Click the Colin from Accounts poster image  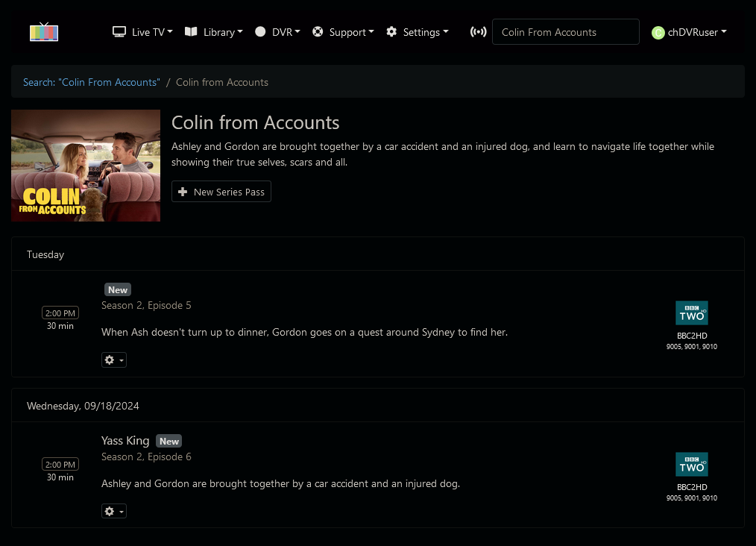(86, 166)
